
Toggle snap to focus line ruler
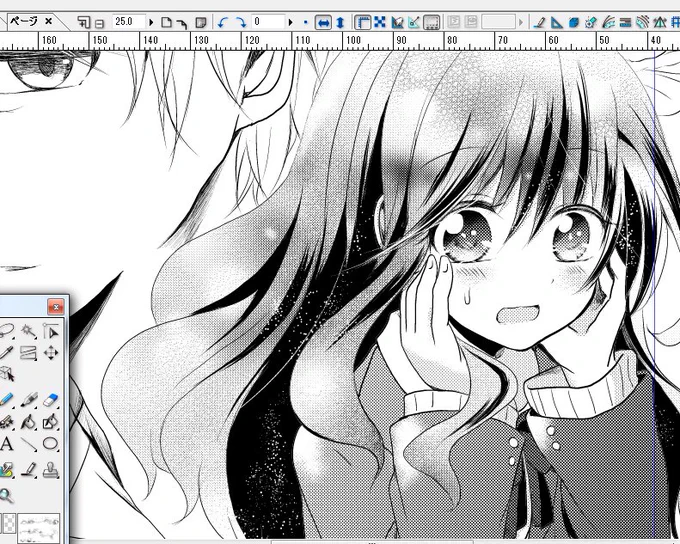coord(591,22)
